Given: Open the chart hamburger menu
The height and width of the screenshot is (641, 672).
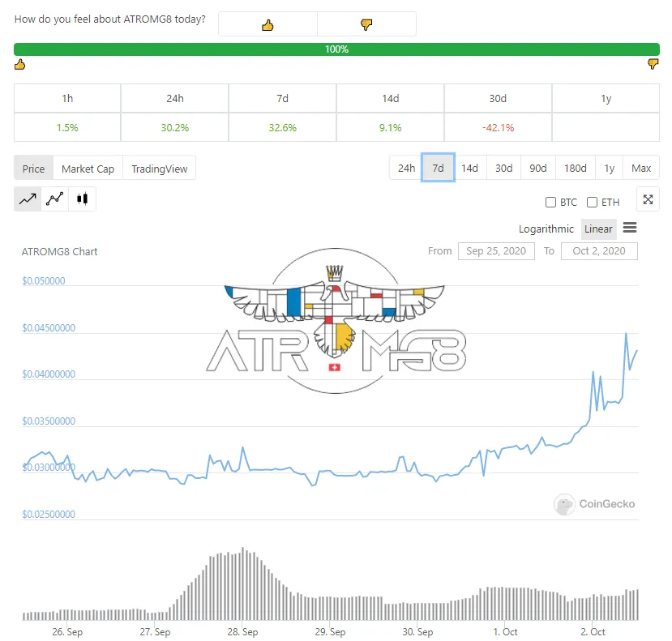Looking at the screenshot, I should coord(630,228).
